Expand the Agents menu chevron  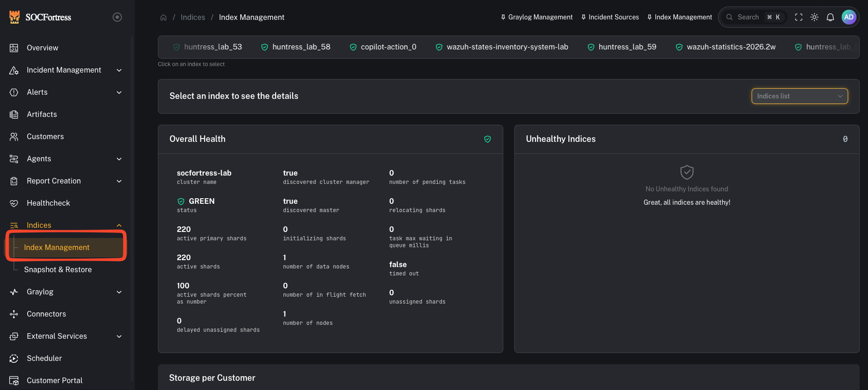pyautogui.click(x=119, y=159)
